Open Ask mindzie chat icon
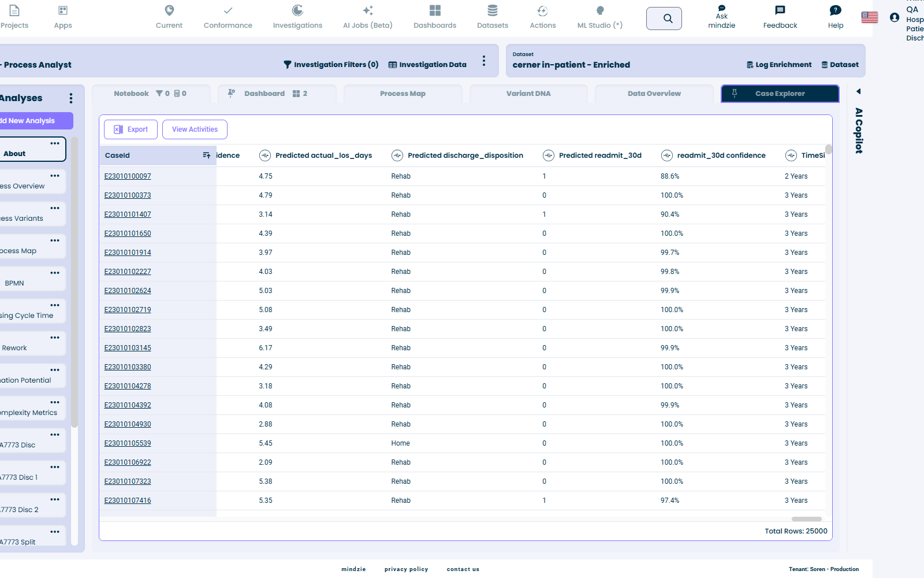 pyautogui.click(x=722, y=8)
